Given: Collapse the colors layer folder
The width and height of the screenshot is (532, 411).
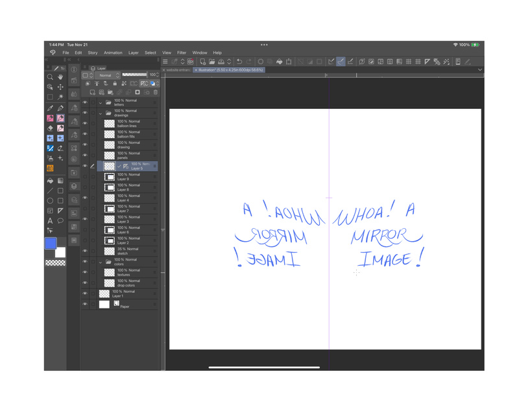Looking at the screenshot, I should (x=101, y=262).
